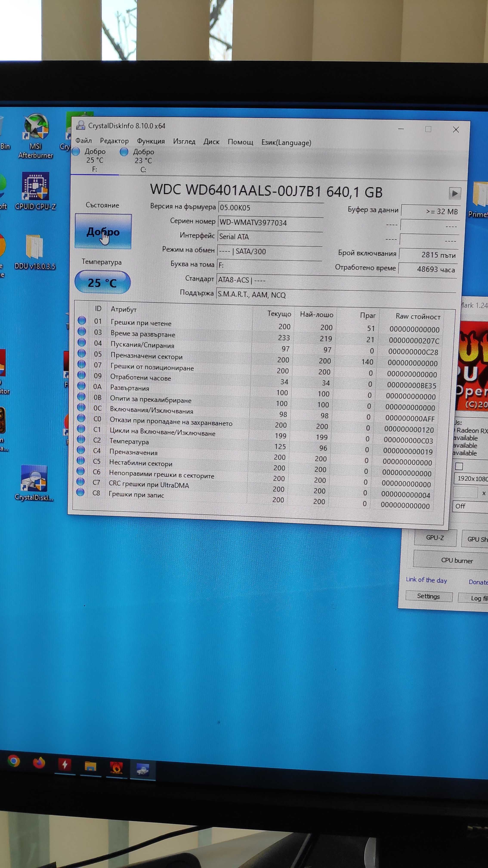The image size is (488, 868).
Task: Click the Firefox icon in the taskbar
Action: [39, 763]
